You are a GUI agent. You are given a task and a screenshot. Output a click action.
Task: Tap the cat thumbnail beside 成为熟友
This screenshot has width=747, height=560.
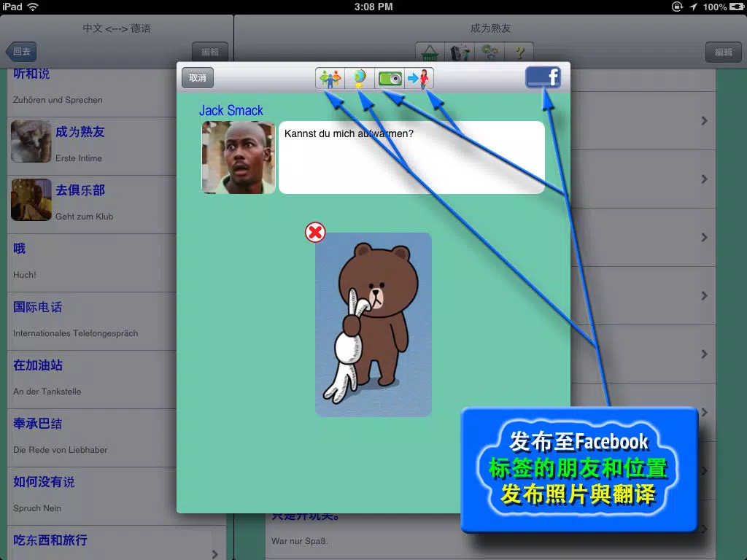[31, 141]
